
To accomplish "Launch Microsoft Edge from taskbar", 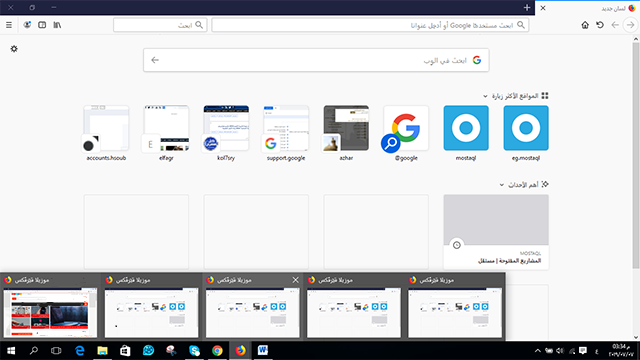I will pyautogui.click(x=80, y=351).
